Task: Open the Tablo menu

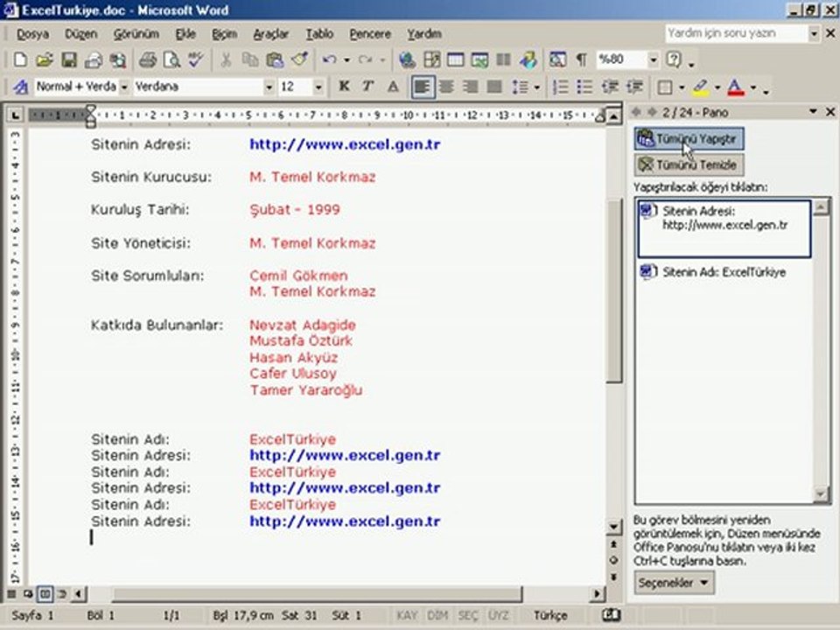Action: [319, 34]
